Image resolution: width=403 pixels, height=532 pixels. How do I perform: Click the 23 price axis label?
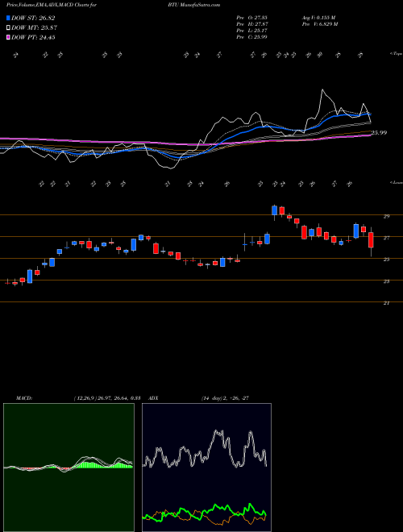(x=386, y=281)
